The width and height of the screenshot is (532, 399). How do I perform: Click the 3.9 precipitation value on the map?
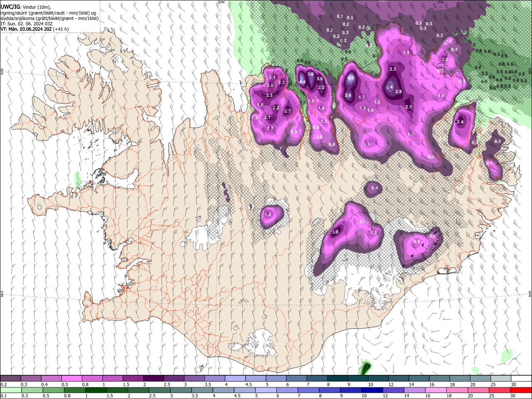310,74
